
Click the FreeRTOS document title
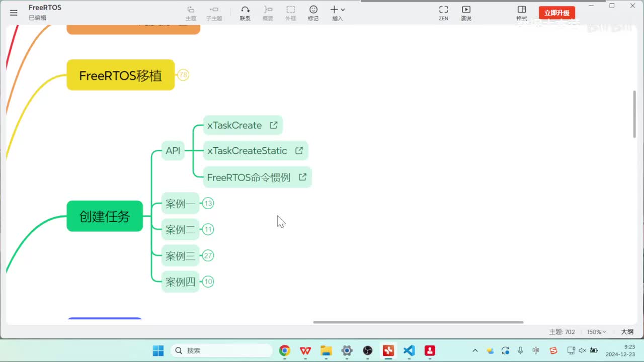45,8
